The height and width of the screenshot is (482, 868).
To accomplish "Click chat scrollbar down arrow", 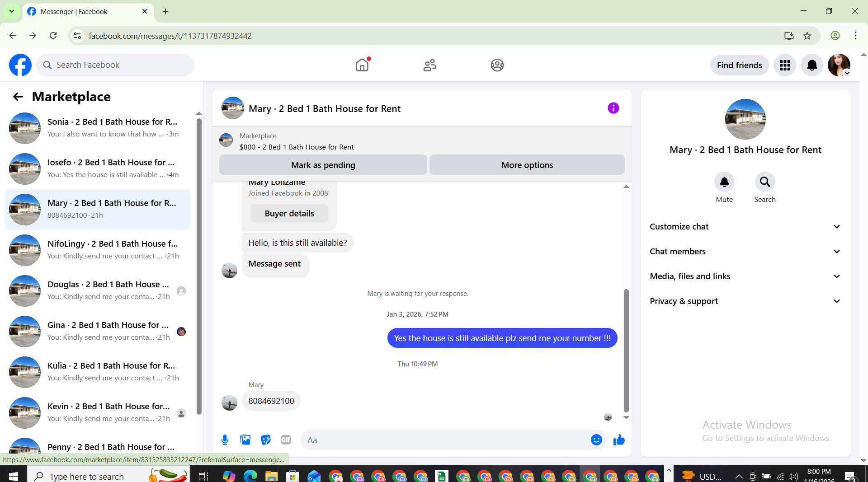I will point(626,417).
